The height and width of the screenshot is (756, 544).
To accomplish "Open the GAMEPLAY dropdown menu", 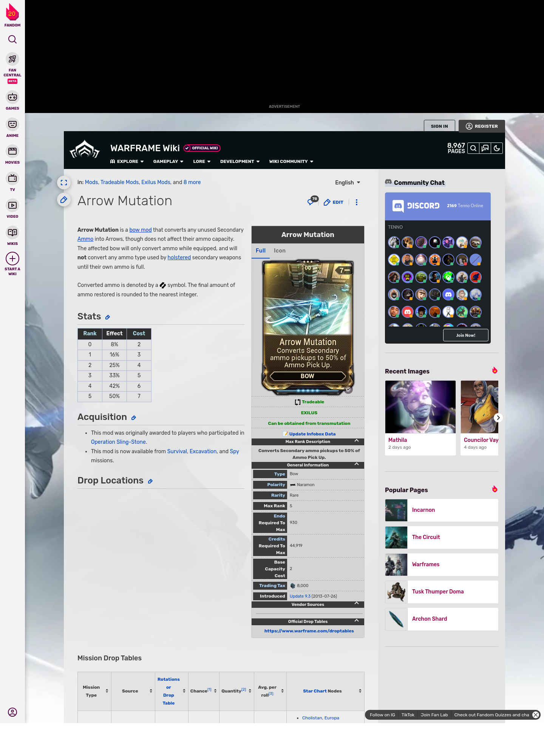I will point(168,161).
